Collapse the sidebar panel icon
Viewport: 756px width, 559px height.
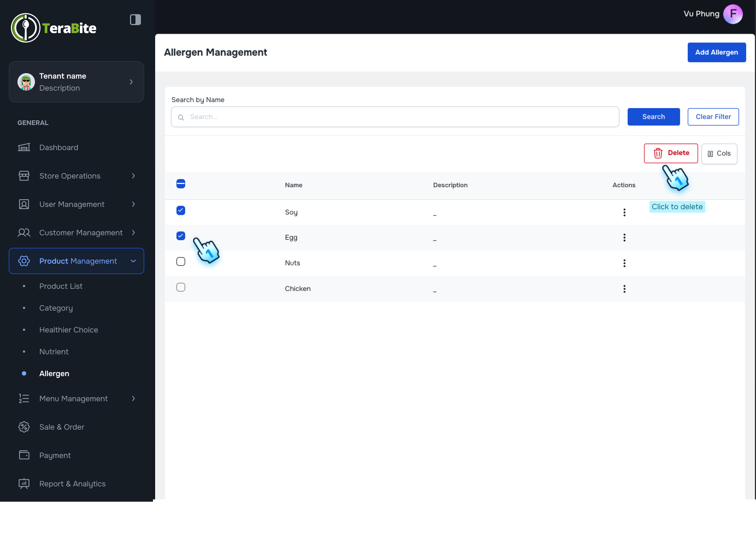click(x=135, y=20)
